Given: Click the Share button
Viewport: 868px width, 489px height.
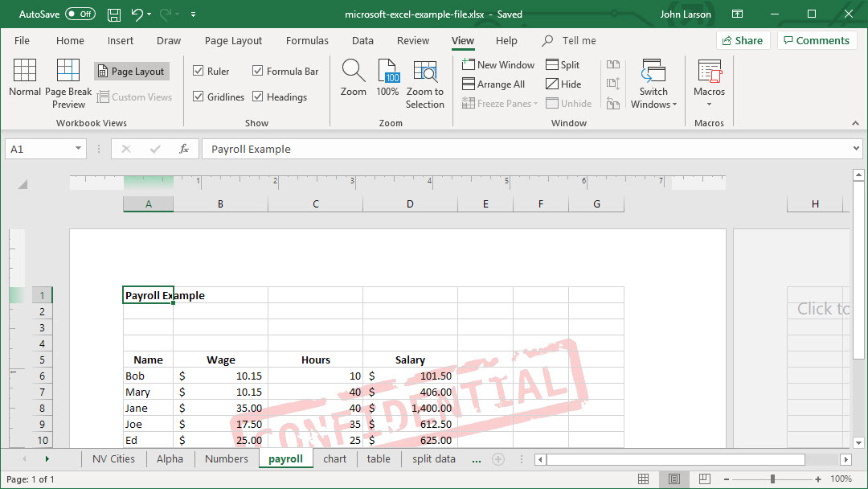Looking at the screenshot, I should [743, 41].
